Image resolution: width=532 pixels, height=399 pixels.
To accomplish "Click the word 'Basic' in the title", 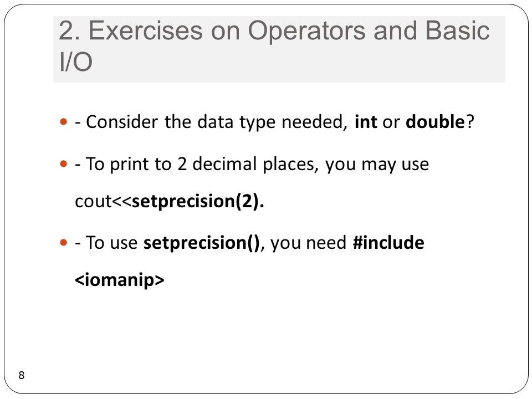I will [457, 30].
